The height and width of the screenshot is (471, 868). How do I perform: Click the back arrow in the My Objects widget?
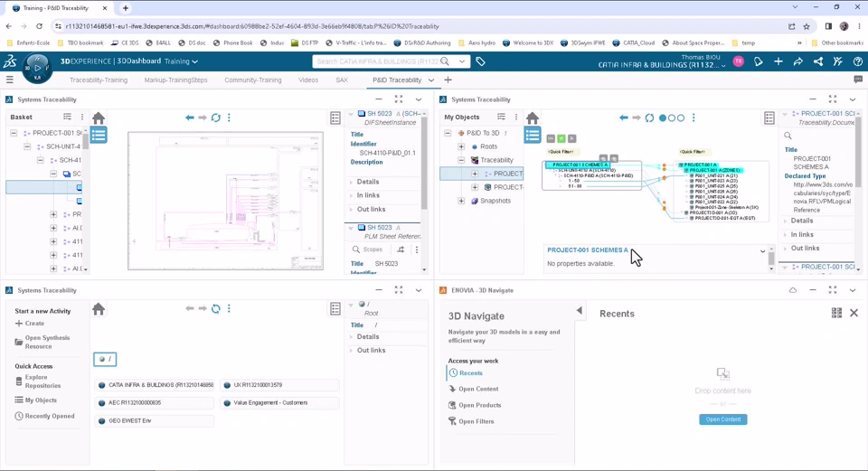tap(623, 118)
